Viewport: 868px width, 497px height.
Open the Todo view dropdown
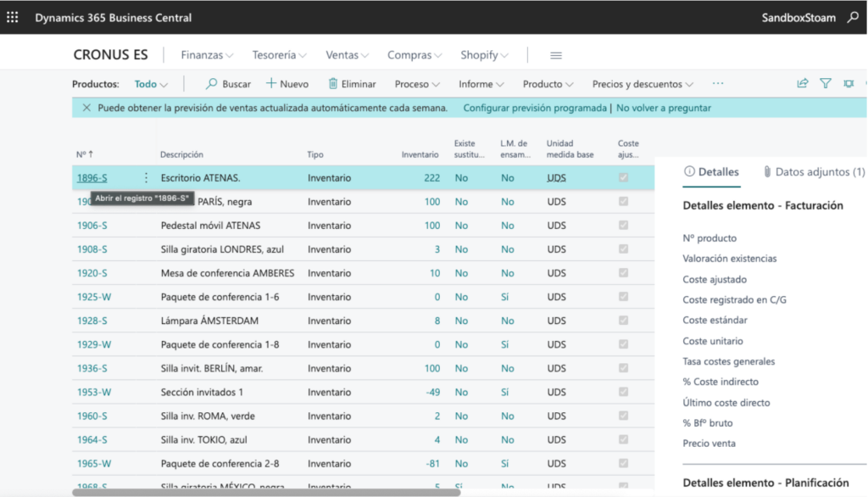[x=151, y=84]
